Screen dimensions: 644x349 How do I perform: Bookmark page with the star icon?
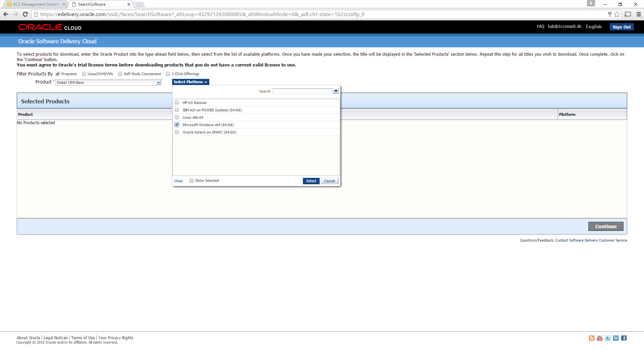(x=617, y=14)
